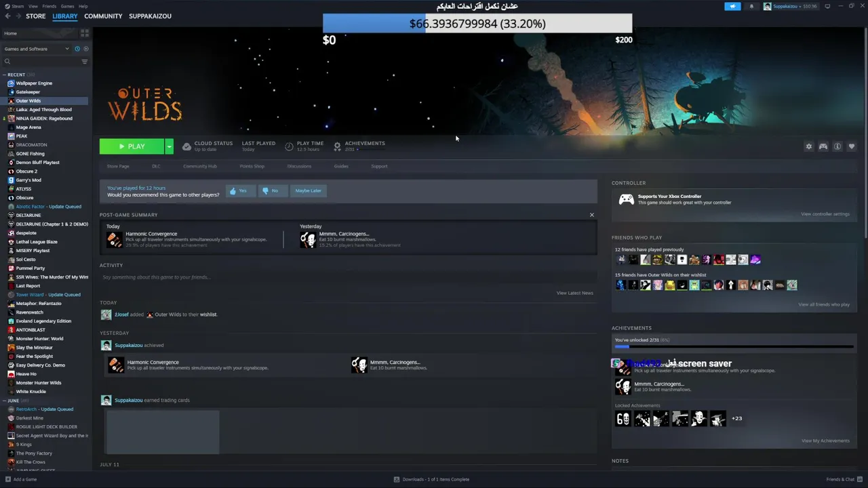Open the PLAY button options arrow
868x488 pixels.
(169, 146)
